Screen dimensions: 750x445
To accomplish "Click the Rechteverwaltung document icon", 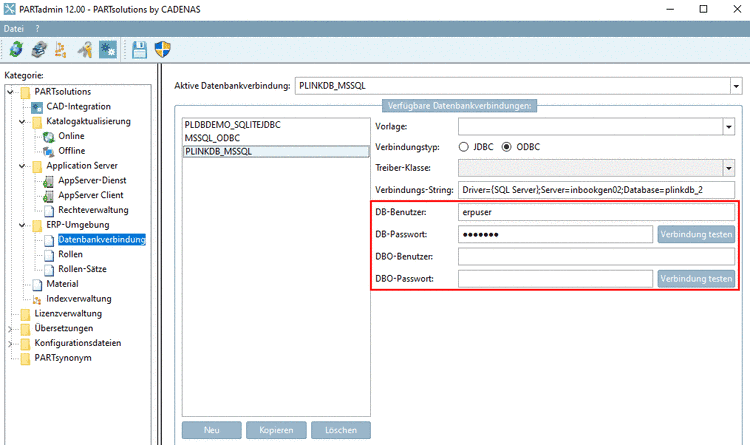I will (49, 211).
